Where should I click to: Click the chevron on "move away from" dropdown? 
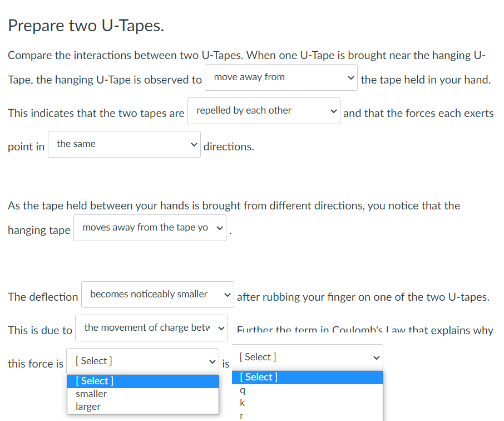coord(350,77)
